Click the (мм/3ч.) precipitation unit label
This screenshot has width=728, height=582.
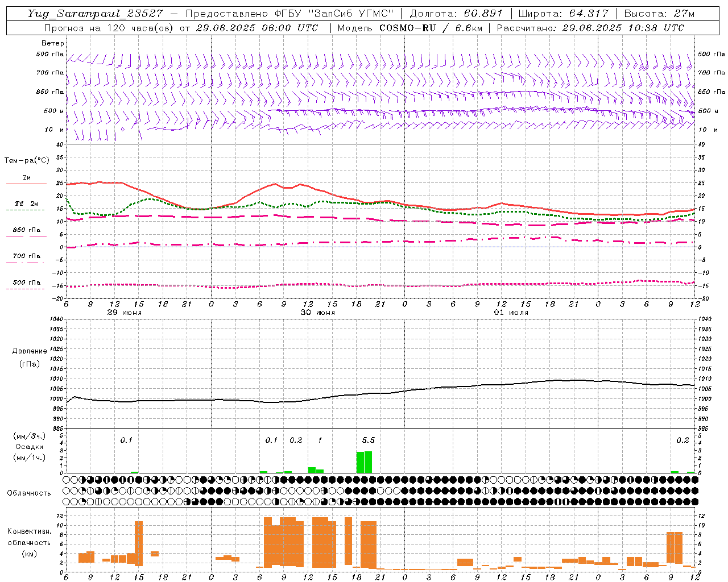[30, 436]
